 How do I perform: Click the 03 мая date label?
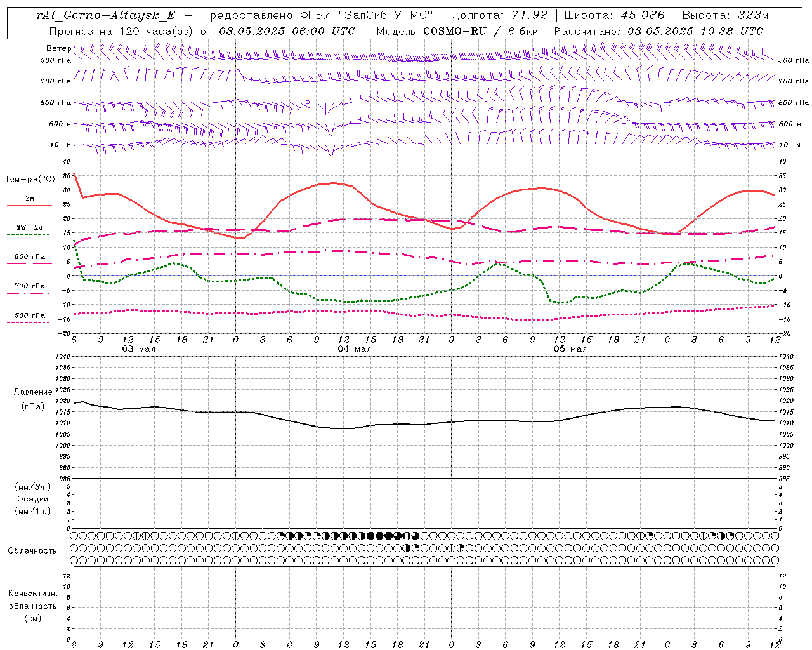[138, 349]
